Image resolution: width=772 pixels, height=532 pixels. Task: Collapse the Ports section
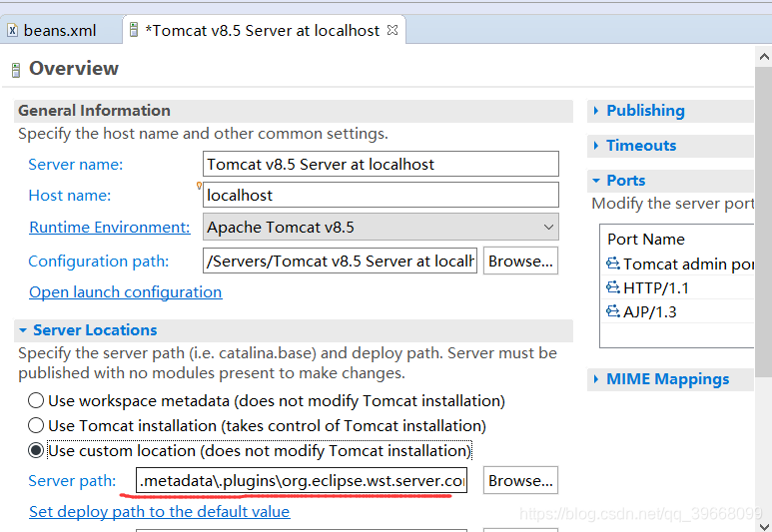pyautogui.click(x=596, y=181)
